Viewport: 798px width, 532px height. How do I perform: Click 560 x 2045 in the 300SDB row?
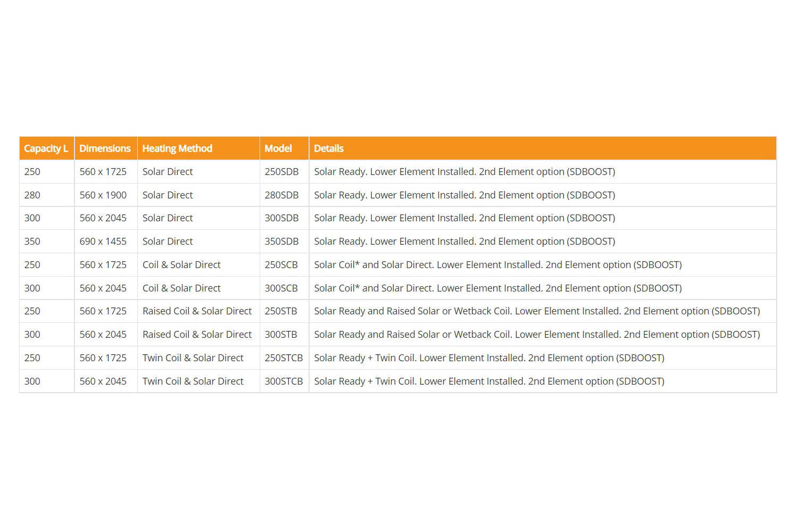click(x=103, y=218)
